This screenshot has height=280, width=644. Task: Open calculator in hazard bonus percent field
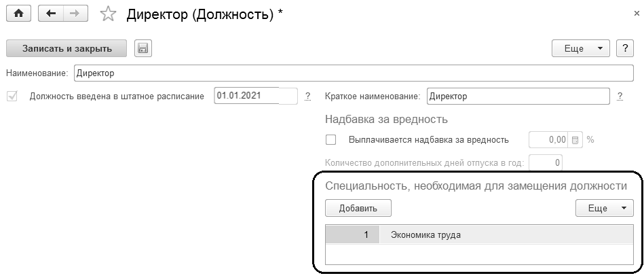575,140
